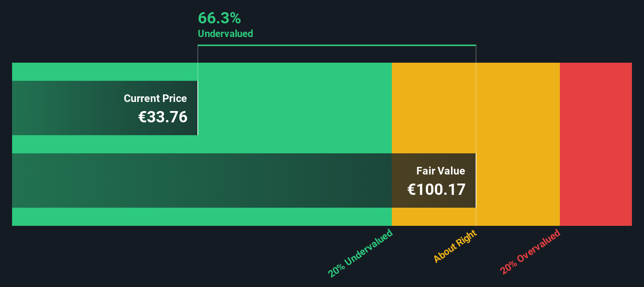
Task: Click the green bracket line above chart
Action: click(337, 45)
